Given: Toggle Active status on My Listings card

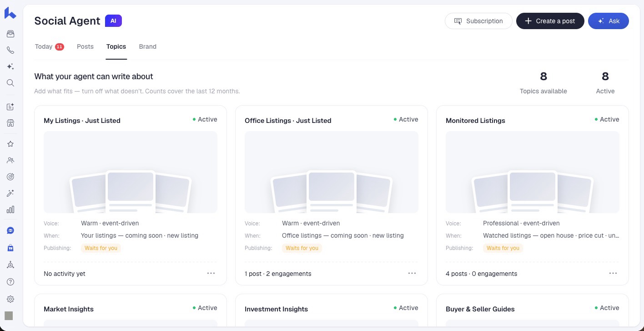Looking at the screenshot, I should tap(205, 119).
